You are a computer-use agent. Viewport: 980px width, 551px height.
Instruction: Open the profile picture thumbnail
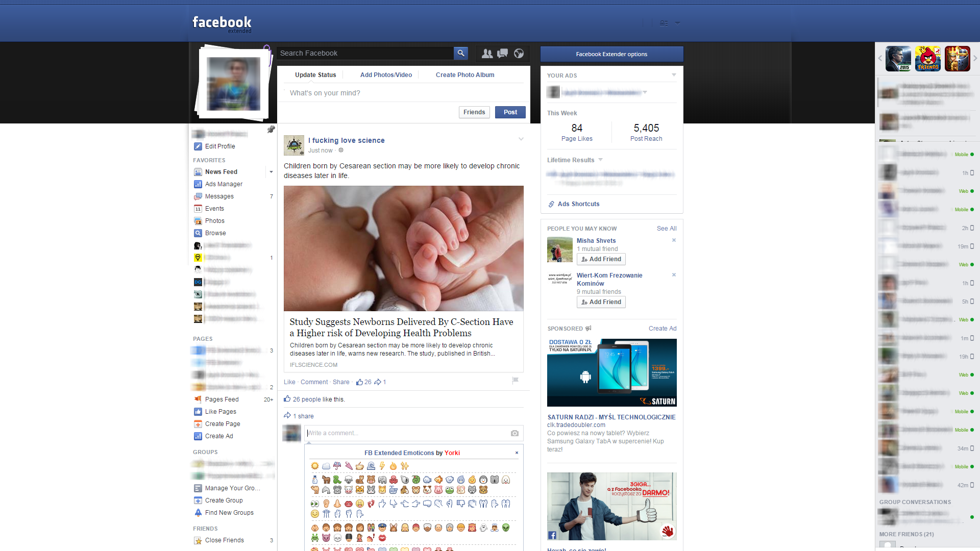(x=233, y=84)
